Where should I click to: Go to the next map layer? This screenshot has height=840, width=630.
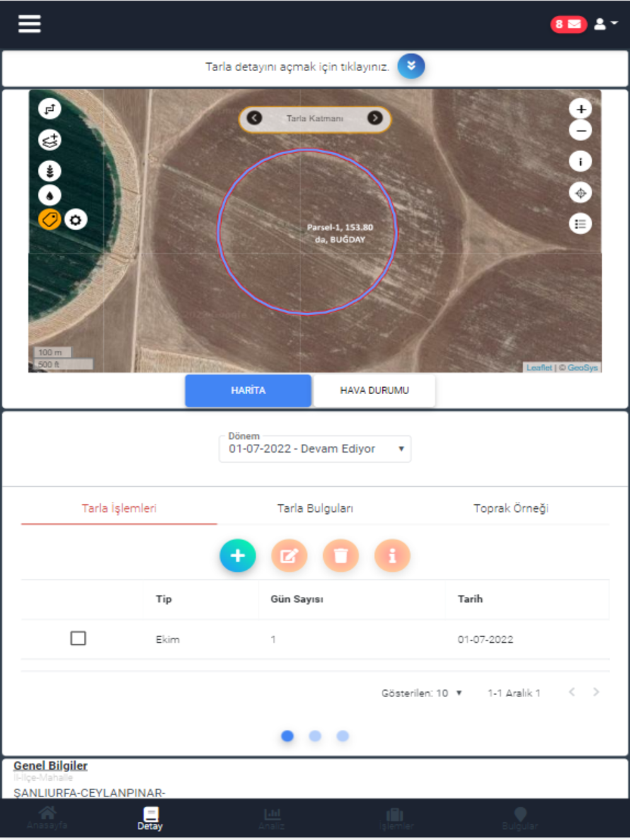375,118
